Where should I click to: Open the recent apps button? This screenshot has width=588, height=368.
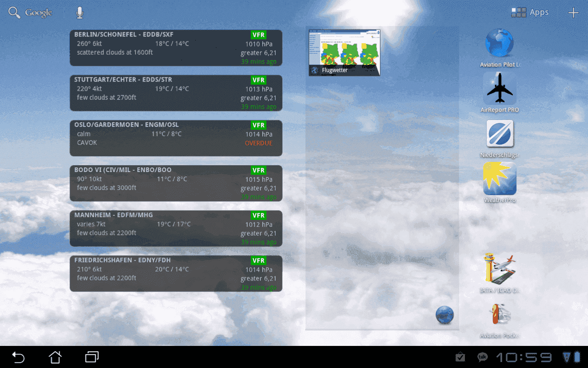(x=92, y=357)
